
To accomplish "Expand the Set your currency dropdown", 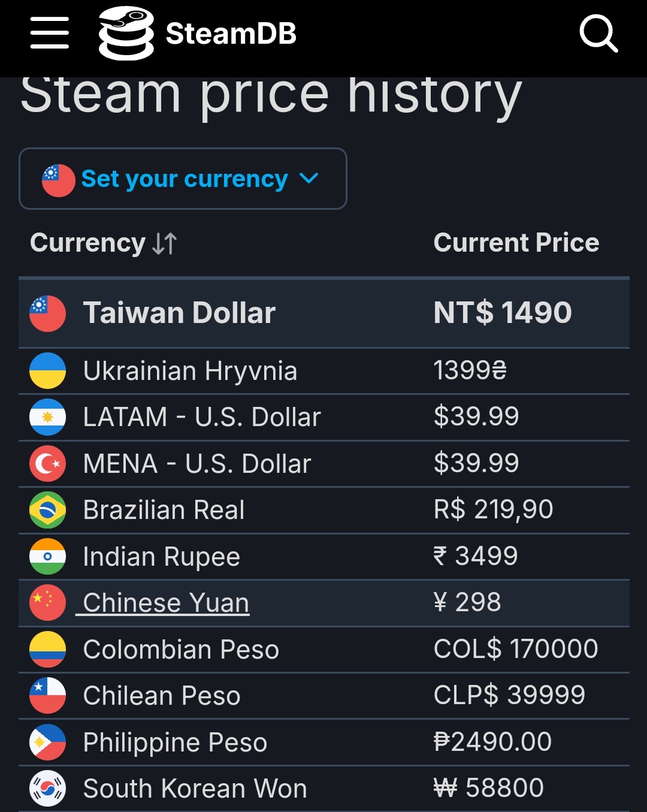I will pos(183,179).
